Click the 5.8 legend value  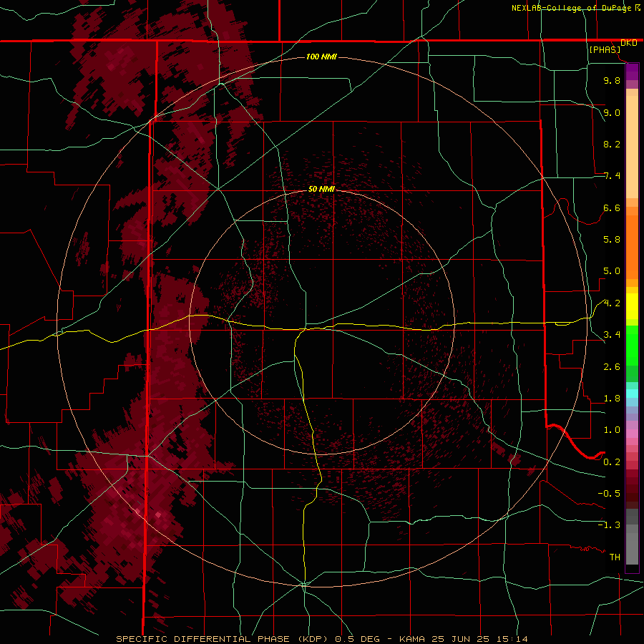pyautogui.click(x=612, y=240)
